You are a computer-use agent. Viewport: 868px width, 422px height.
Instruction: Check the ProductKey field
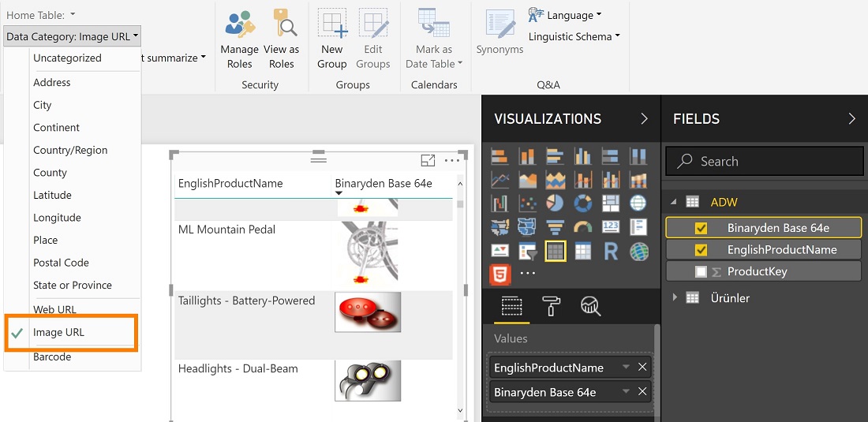tap(702, 271)
